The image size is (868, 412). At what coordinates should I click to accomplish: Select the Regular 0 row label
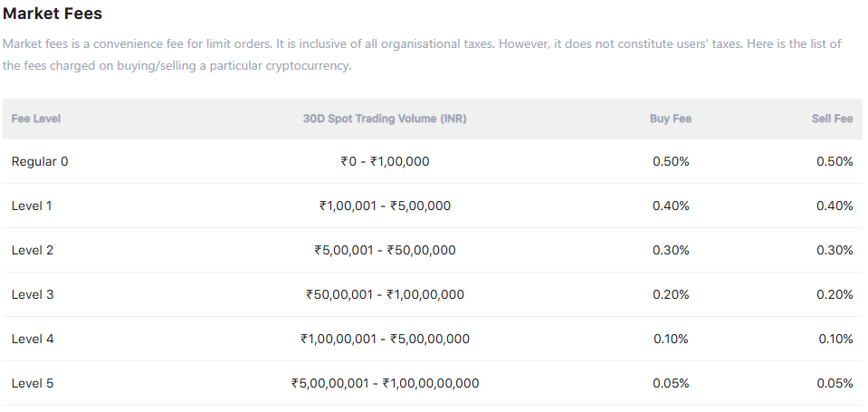click(40, 161)
